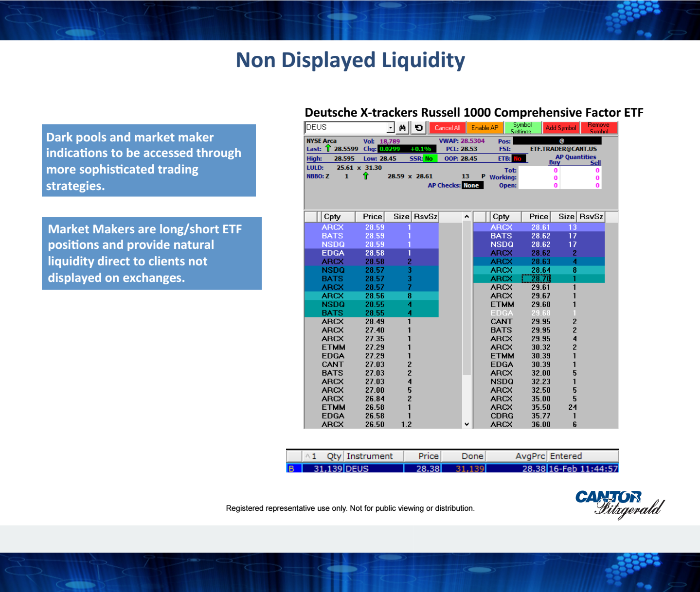
Task: Click the orange Done 31,139 cell
Action: click(x=464, y=469)
